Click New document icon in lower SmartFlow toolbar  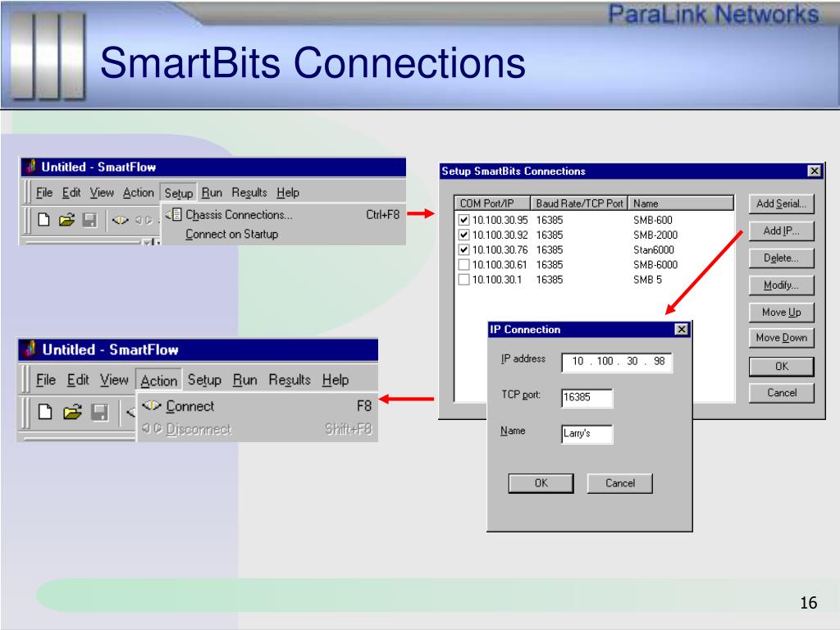pyautogui.click(x=46, y=412)
